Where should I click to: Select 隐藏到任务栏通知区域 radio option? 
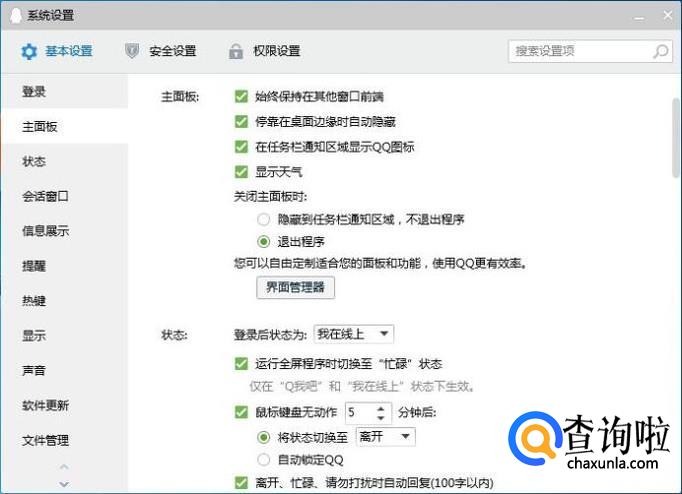tap(263, 219)
